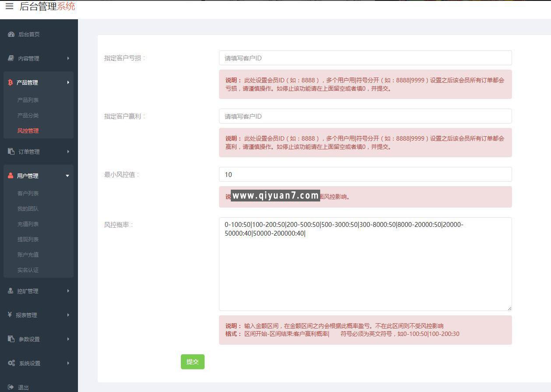Expand the 报表管理 arrow
This screenshot has width=551, height=392.
68,315
